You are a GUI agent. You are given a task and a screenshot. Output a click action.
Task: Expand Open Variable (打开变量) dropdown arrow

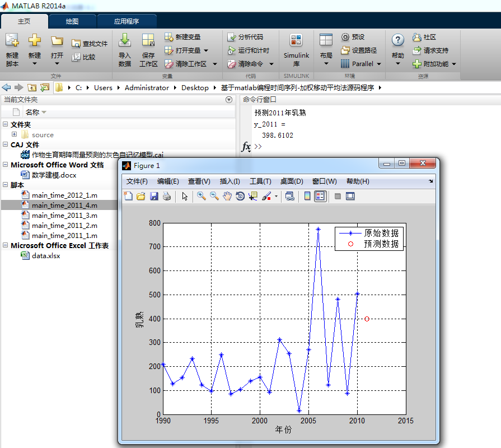click(206, 50)
